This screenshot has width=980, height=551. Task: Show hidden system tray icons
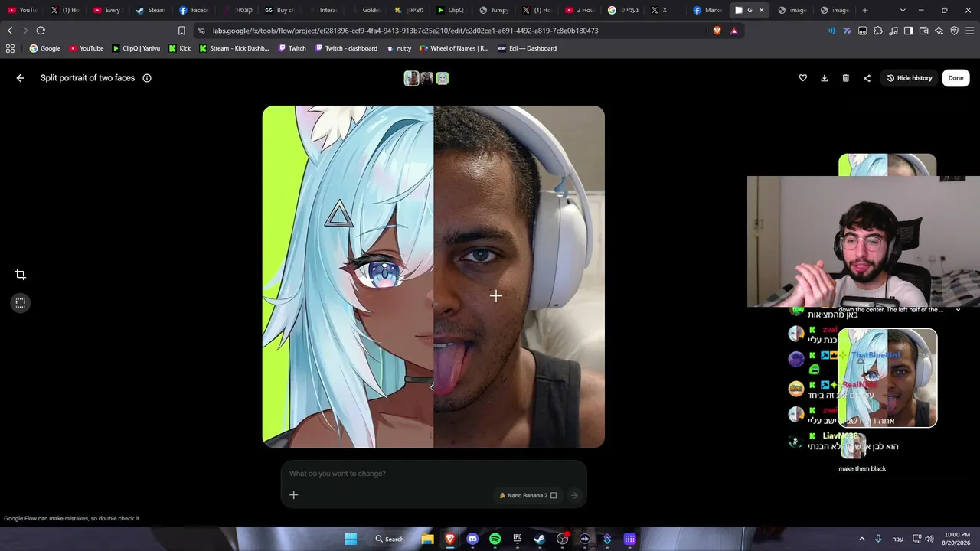click(x=861, y=539)
